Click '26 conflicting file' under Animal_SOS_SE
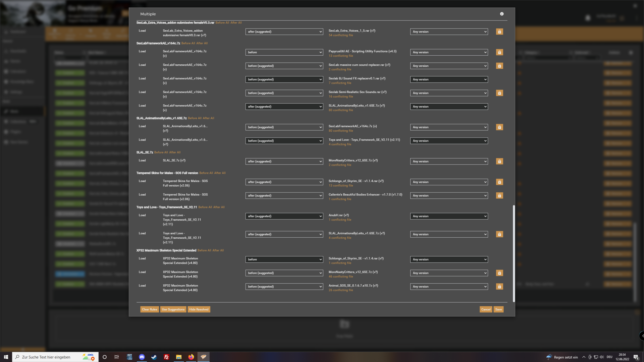Image resolution: width=644 pixels, height=362 pixels. (341, 290)
